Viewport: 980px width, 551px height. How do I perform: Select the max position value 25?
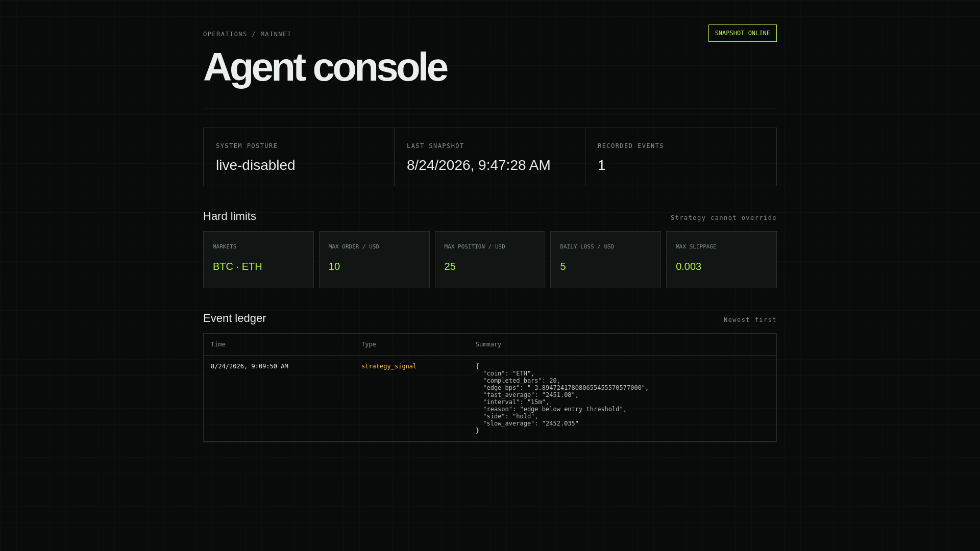point(450,266)
